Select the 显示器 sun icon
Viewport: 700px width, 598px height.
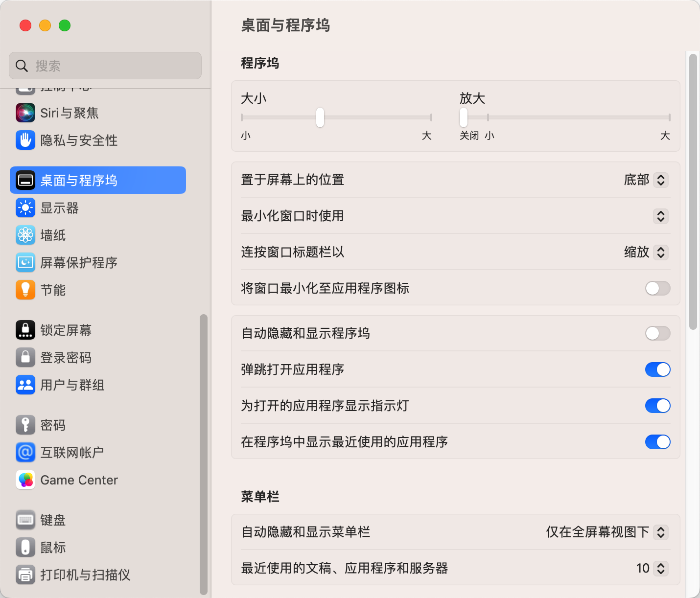[25, 208]
